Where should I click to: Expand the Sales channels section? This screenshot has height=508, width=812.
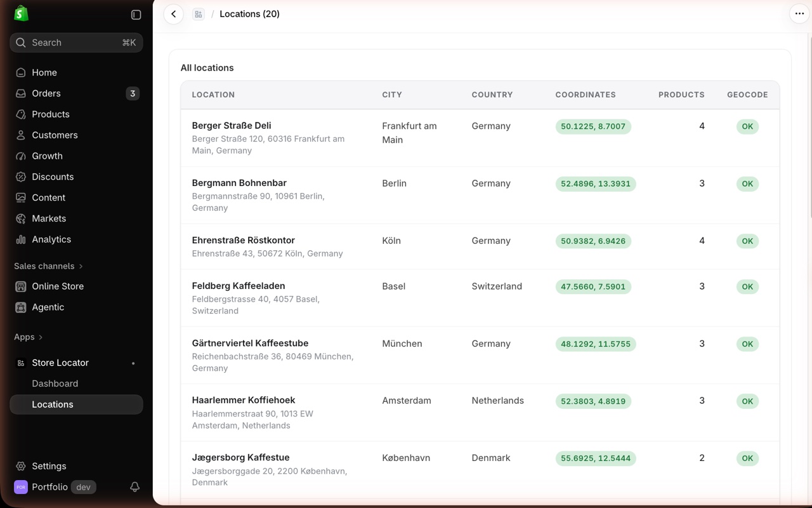(48, 266)
